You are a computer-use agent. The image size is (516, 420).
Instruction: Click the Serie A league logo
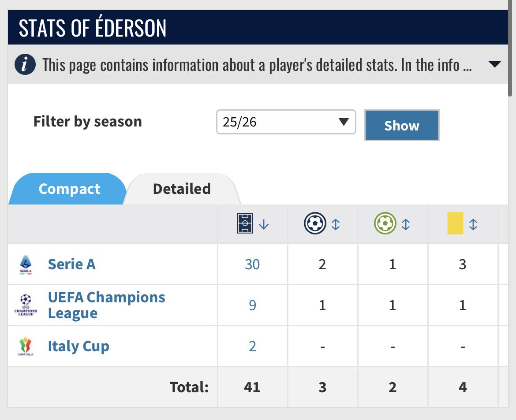tap(26, 264)
